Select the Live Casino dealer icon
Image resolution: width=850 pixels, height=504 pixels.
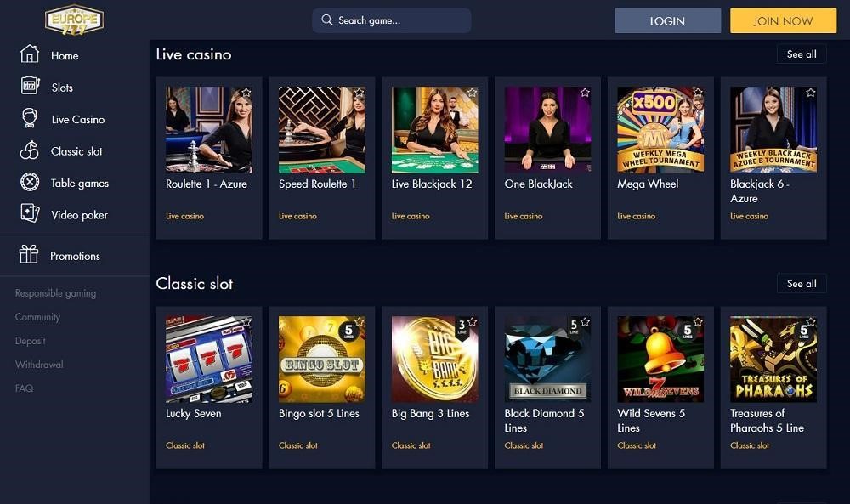pos(29,118)
